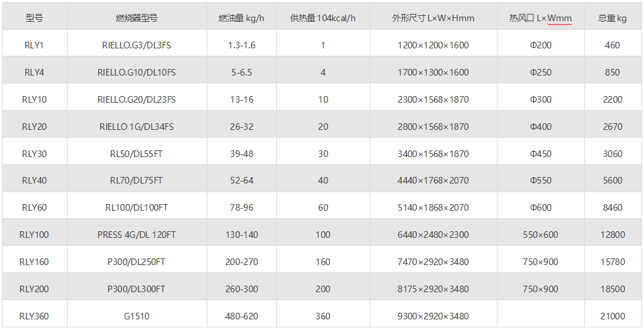
Task: Click the 型号 column header
Action: (34, 19)
